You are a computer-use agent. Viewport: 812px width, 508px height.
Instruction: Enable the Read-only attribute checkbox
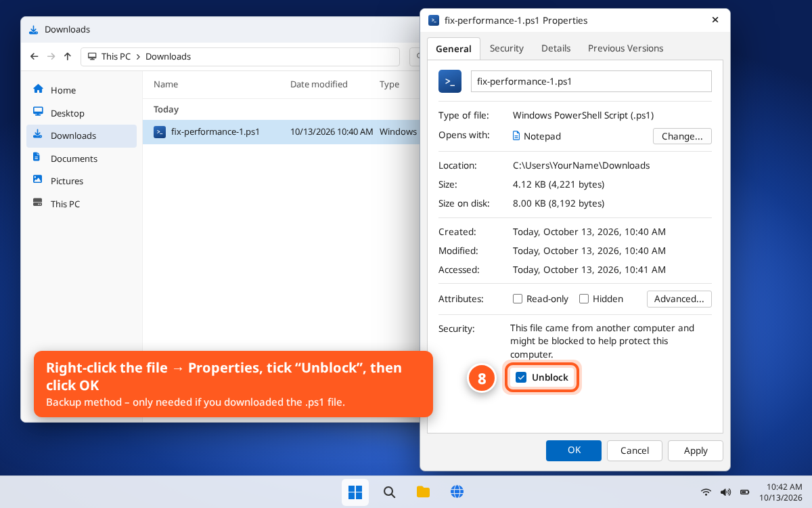(x=518, y=299)
